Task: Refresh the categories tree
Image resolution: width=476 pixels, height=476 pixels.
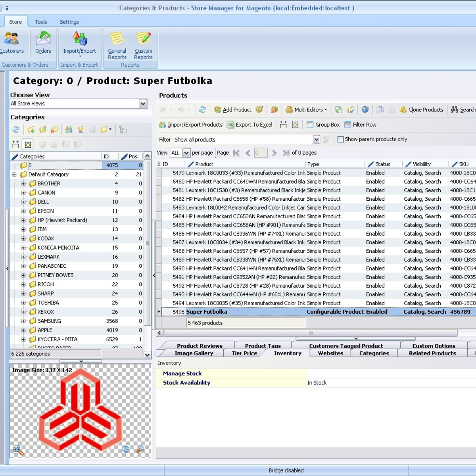Action: [x=16, y=130]
